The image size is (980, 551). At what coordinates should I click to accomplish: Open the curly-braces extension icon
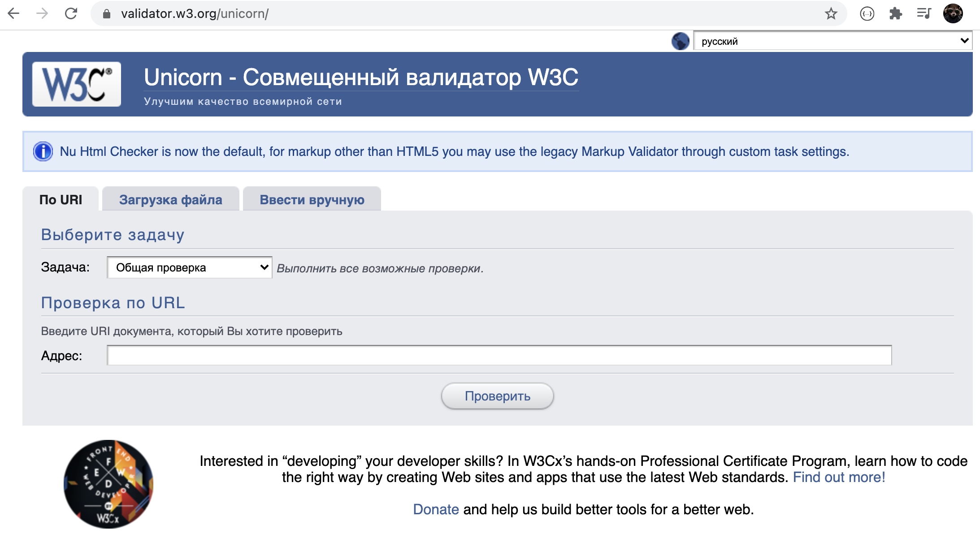pyautogui.click(x=867, y=14)
